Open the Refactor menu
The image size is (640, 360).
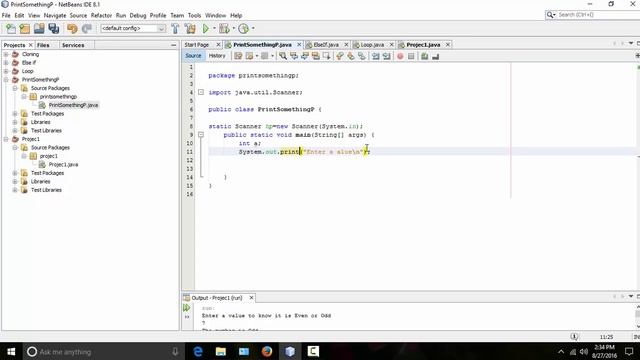101,15
